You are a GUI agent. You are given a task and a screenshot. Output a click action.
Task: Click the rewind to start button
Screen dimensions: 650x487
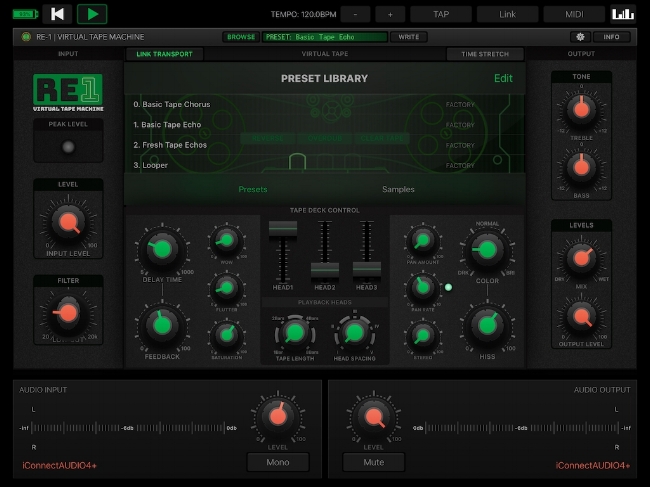[57, 14]
